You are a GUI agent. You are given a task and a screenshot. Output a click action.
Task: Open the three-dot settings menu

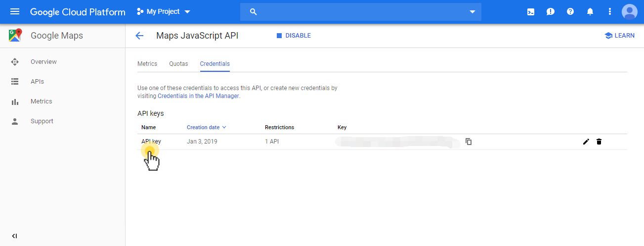(x=610, y=12)
